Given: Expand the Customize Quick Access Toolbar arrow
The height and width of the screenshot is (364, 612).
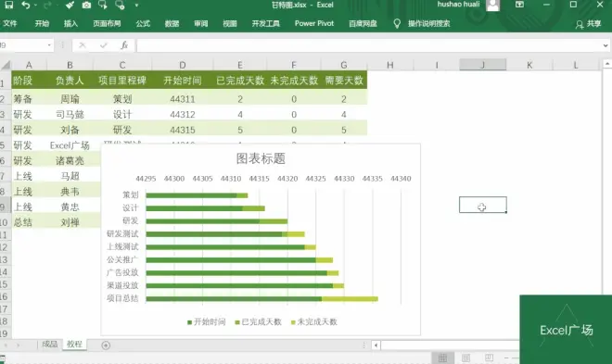Looking at the screenshot, I should (x=136, y=6).
